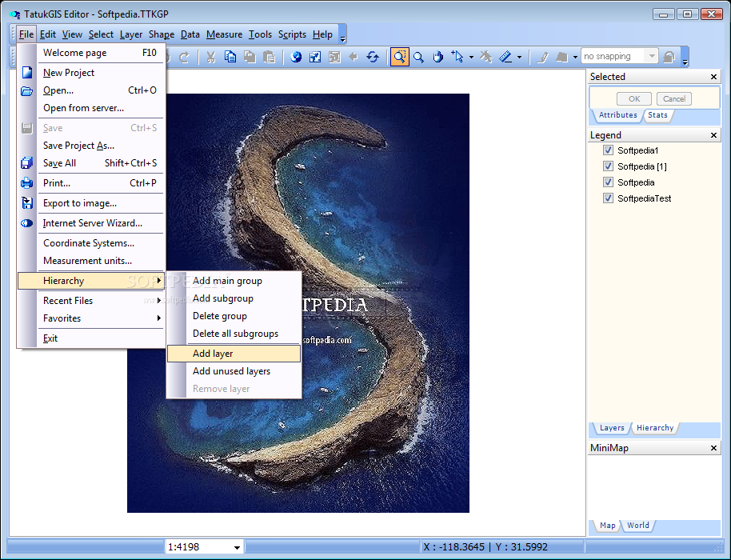
Task: Click the Cut scissors icon
Action: click(210, 57)
